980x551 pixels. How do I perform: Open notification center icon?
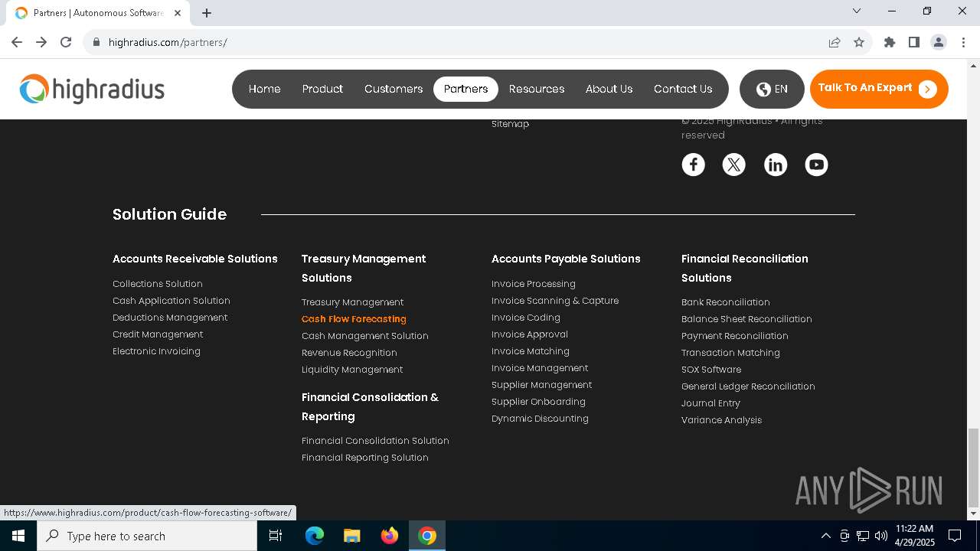click(x=955, y=536)
